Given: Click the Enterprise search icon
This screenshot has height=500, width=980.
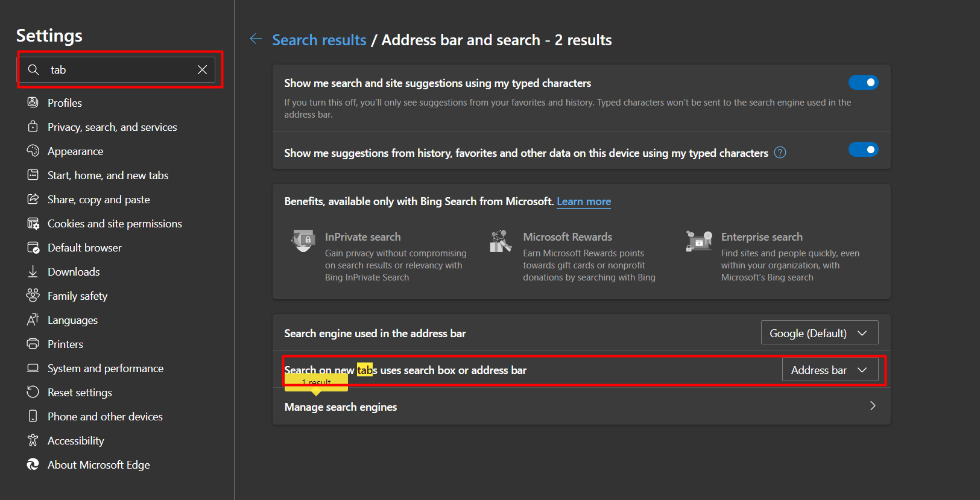Looking at the screenshot, I should pos(698,241).
